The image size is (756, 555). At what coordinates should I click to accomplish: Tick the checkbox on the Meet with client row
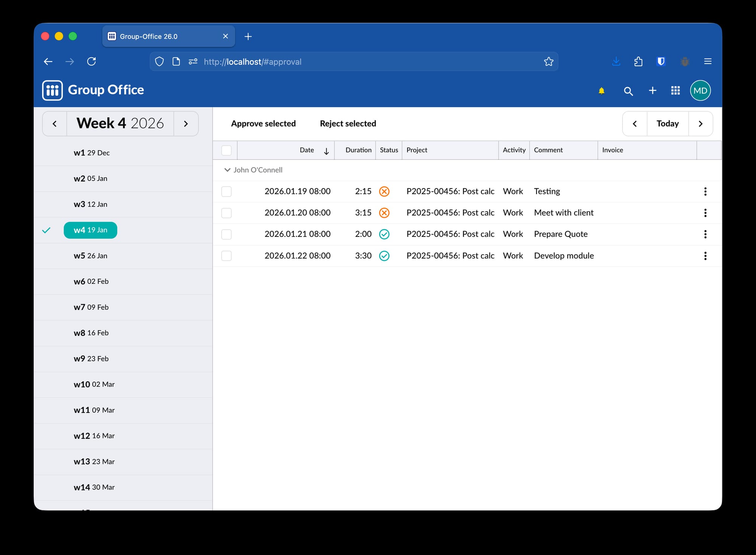click(226, 213)
